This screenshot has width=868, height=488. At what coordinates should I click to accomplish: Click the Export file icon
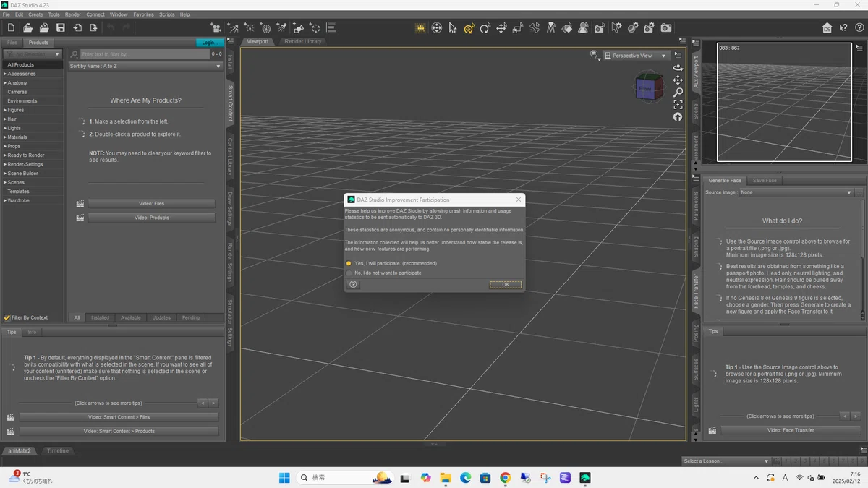pos(94,27)
